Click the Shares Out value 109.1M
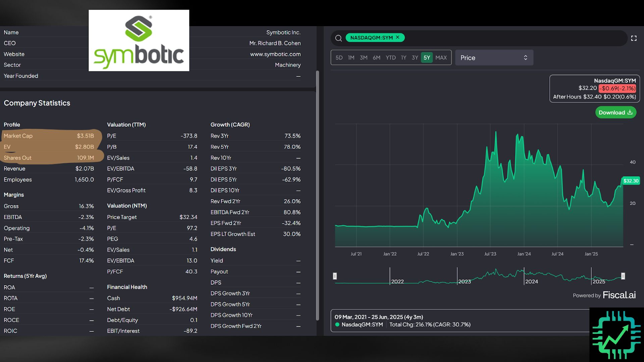The height and width of the screenshot is (362, 644). click(85, 158)
